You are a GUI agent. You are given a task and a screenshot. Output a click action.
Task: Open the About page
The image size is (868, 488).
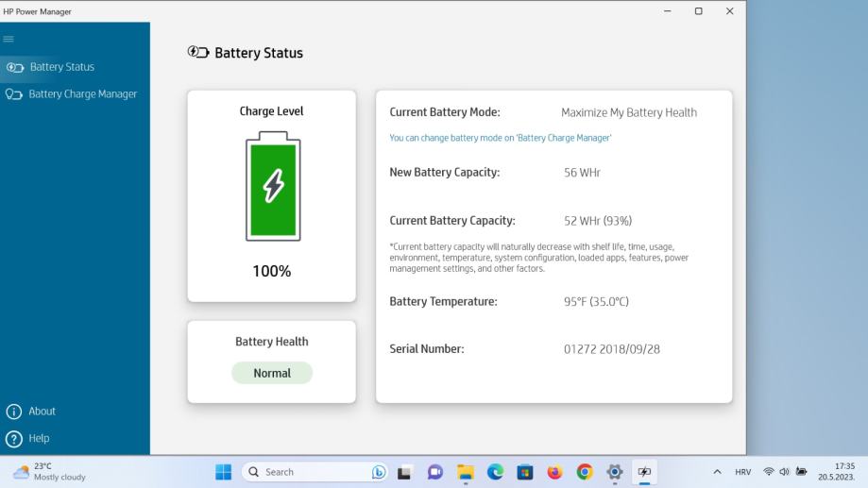coord(42,412)
